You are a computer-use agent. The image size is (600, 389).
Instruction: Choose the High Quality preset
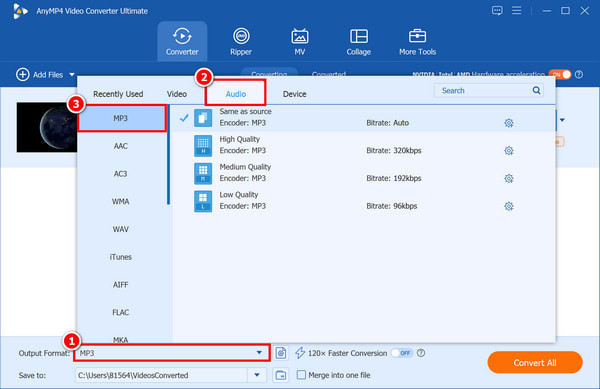364,145
